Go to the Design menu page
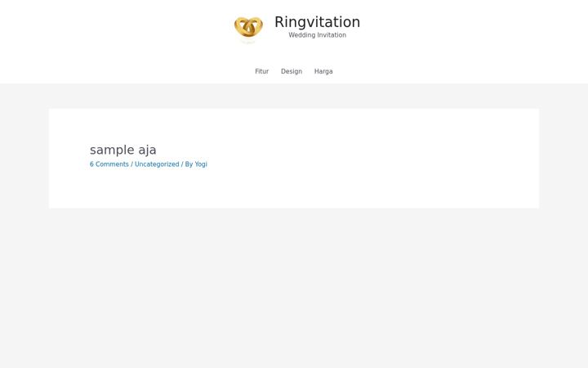588x368 pixels. pyautogui.click(x=292, y=71)
